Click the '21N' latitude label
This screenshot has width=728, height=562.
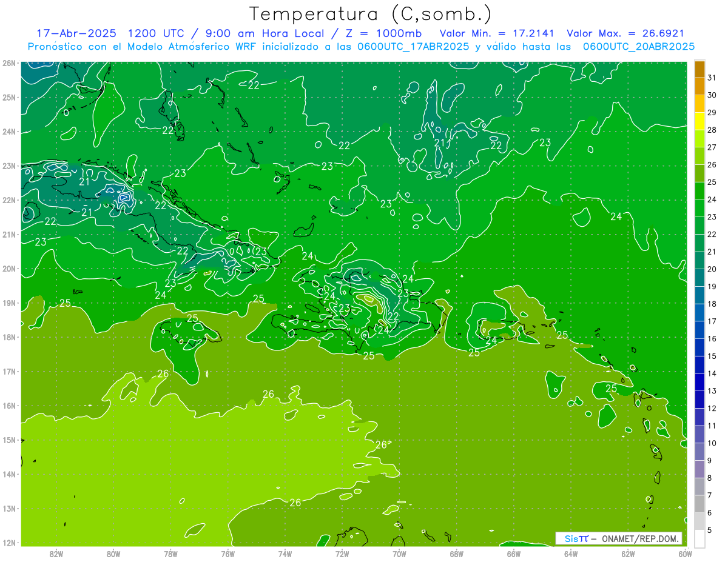pyautogui.click(x=9, y=235)
